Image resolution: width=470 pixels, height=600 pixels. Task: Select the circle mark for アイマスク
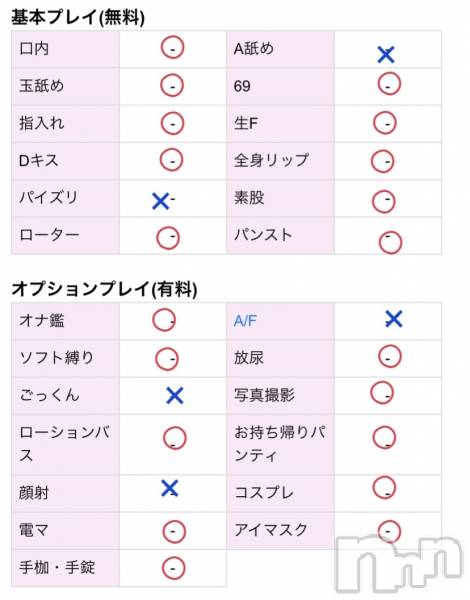389,531
